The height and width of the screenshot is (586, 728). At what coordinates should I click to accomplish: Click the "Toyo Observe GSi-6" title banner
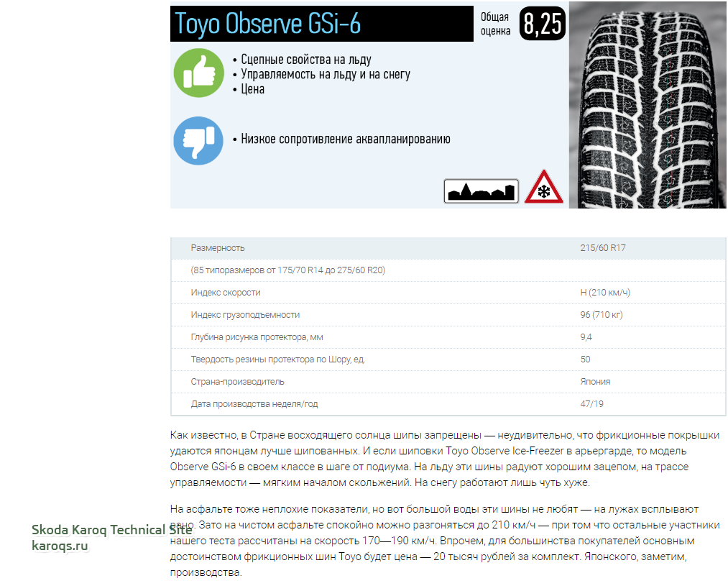point(322,24)
